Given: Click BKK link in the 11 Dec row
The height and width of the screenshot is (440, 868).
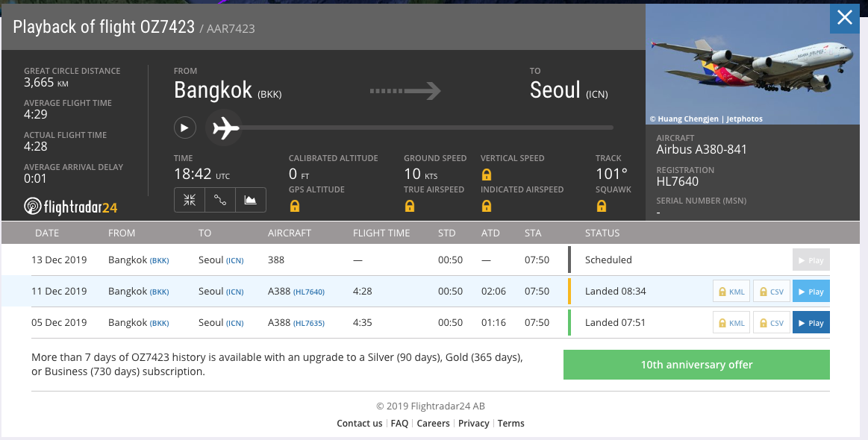Looking at the screenshot, I should point(160,292).
